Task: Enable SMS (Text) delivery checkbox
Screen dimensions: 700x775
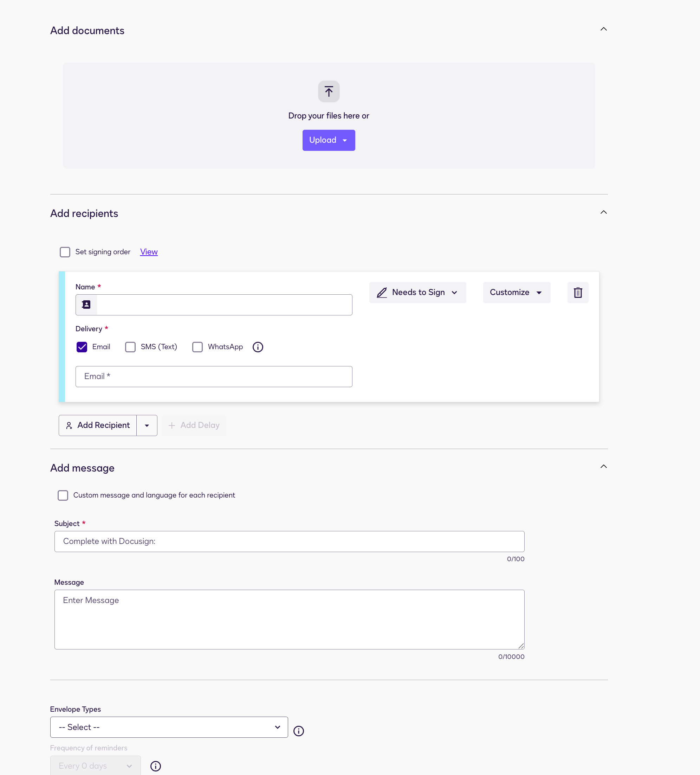Action: tap(130, 347)
